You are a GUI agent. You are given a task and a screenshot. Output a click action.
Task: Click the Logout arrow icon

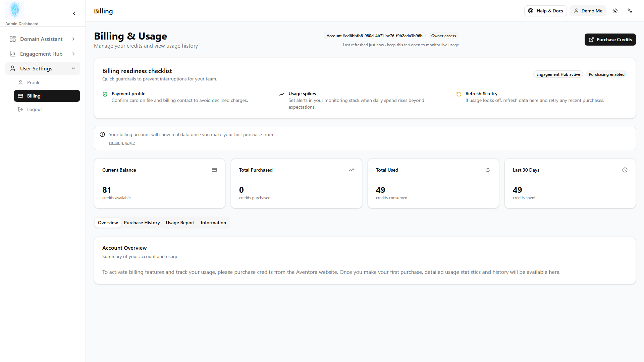pos(20,109)
